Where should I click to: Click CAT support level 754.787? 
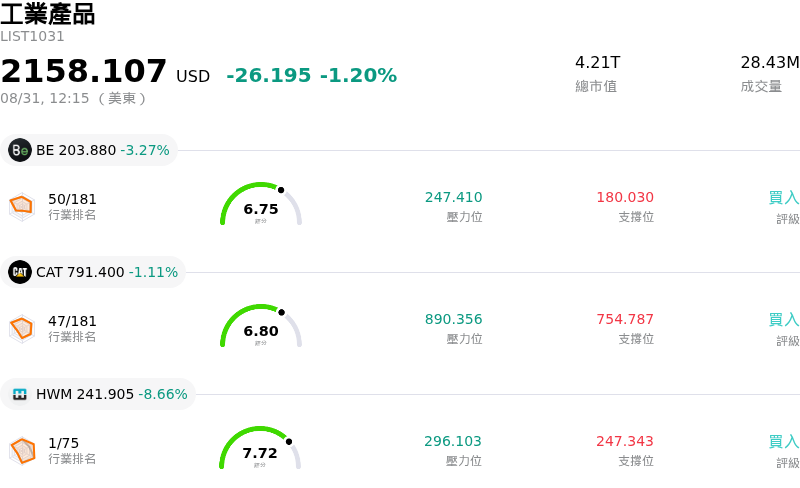point(625,319)
